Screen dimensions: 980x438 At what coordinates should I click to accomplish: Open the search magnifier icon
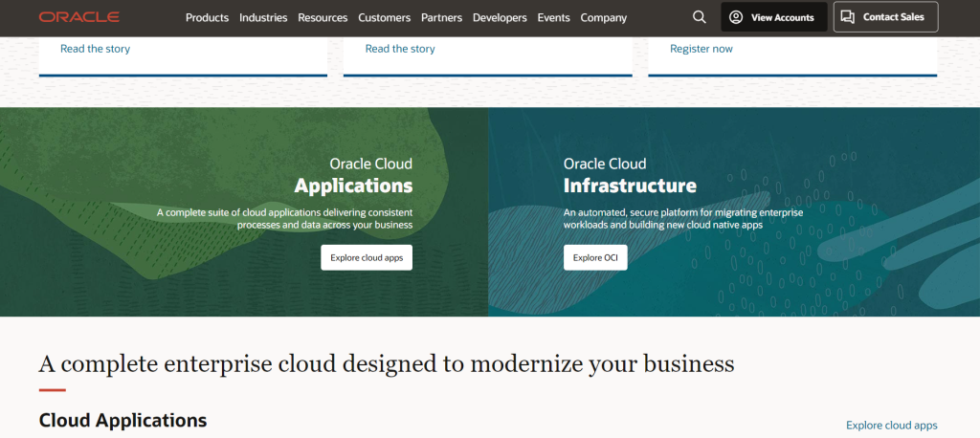tap(700, 17)
